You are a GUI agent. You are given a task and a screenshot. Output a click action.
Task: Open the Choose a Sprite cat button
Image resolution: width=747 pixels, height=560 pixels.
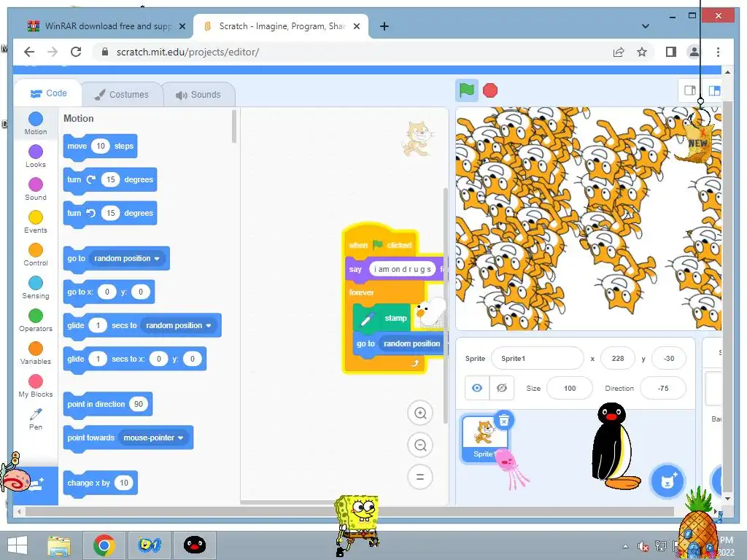click(x=667, y=481)
